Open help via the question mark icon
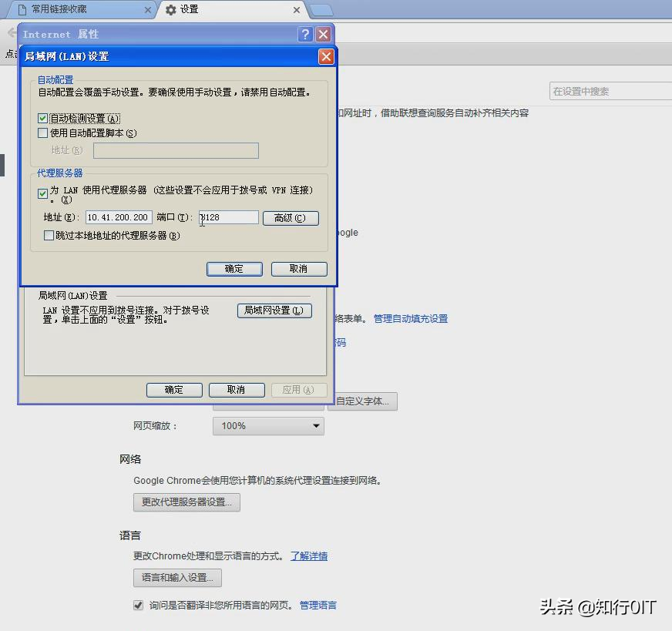672x631 pixels. [307, 34]
